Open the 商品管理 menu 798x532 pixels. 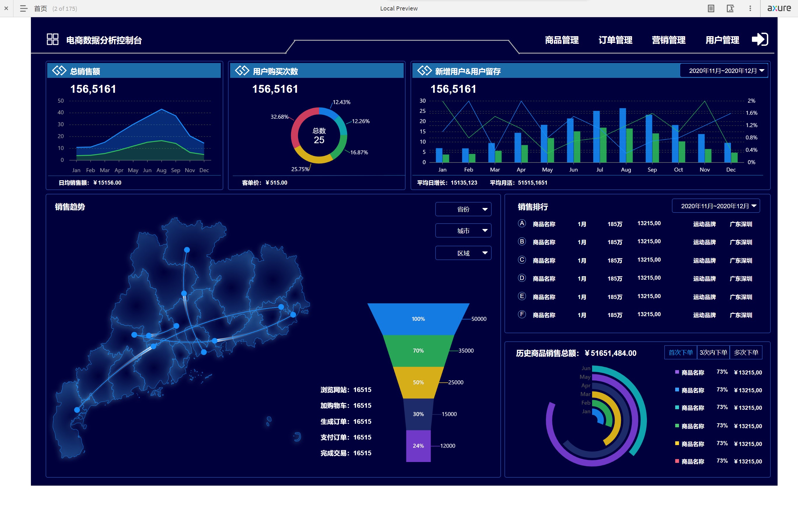pyautogui.click(x=562, y=40)
